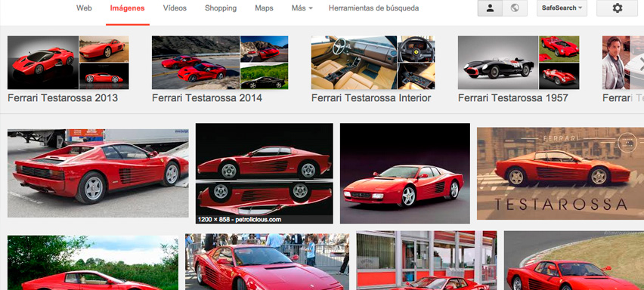644x290 pixels.
Task: Select the personal results person icon
Action: click(490, 8)
